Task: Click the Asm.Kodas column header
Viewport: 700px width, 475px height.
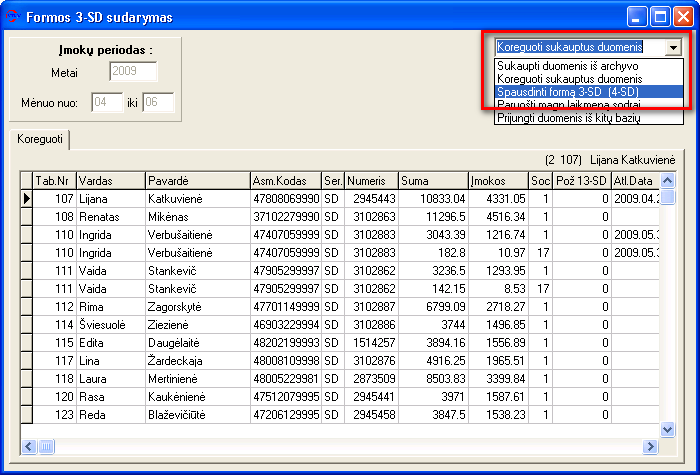Action: [x=286, y=181]
